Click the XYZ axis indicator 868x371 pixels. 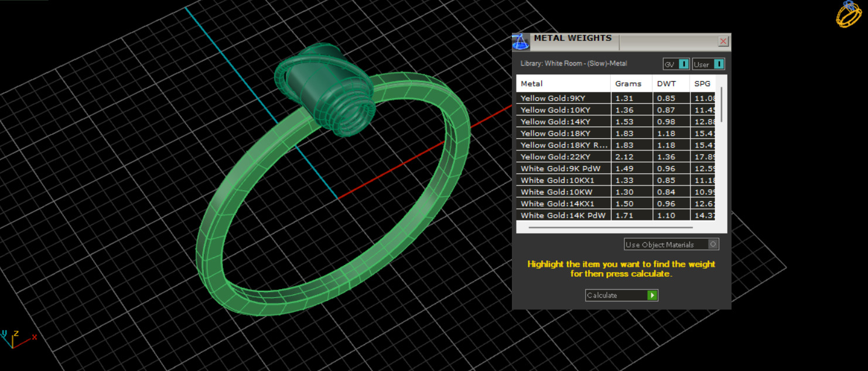point(18,338)
